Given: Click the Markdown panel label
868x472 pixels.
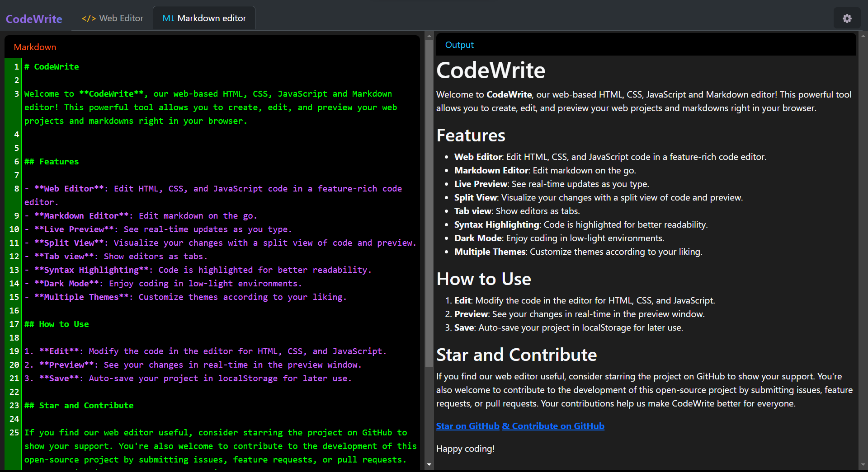Looking at the screenshot, I should 35,47.
